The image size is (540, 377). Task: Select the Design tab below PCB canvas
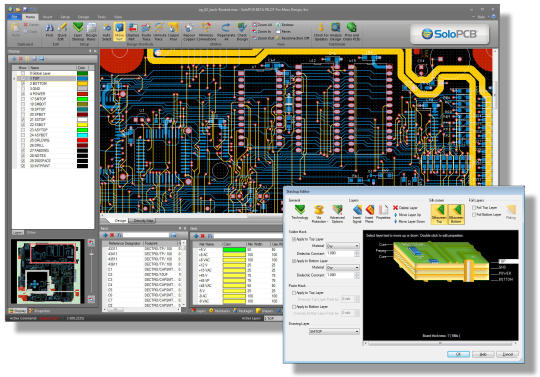(120, 220)
